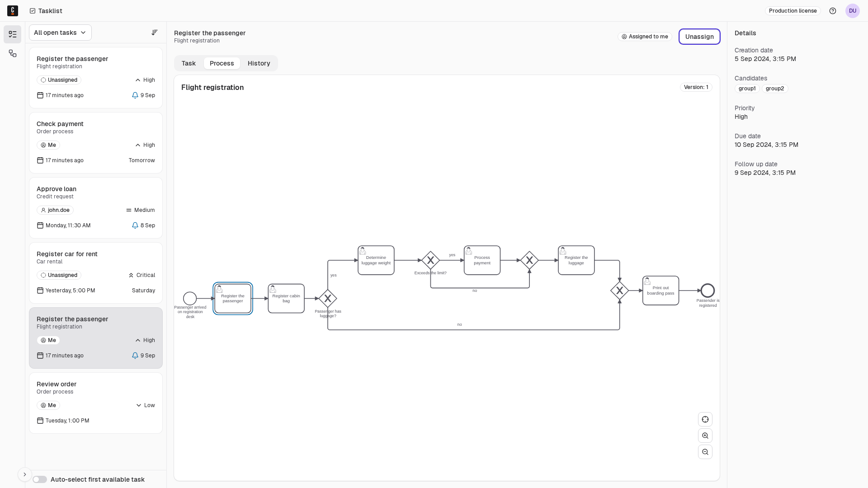This screenshot has width=868, height=488.
Task: Select the Process payment task node
Action: click(x=482, y=260)
